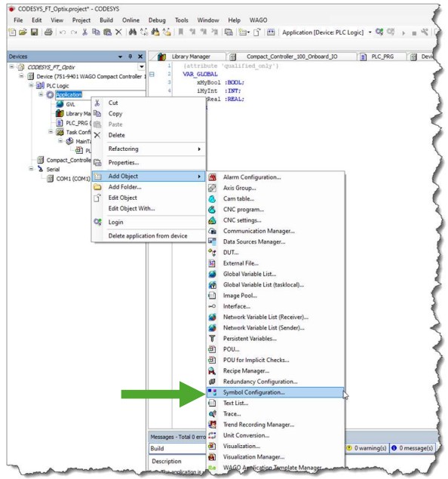Click the Find binoculars toolbar icon
448x479 pixels.
tap(132, 32)
